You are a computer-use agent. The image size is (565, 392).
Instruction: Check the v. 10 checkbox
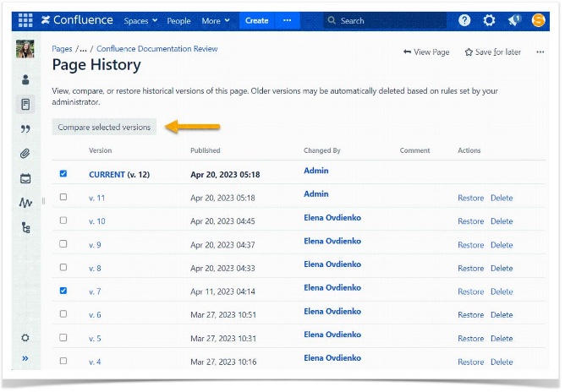click(63, 220)
